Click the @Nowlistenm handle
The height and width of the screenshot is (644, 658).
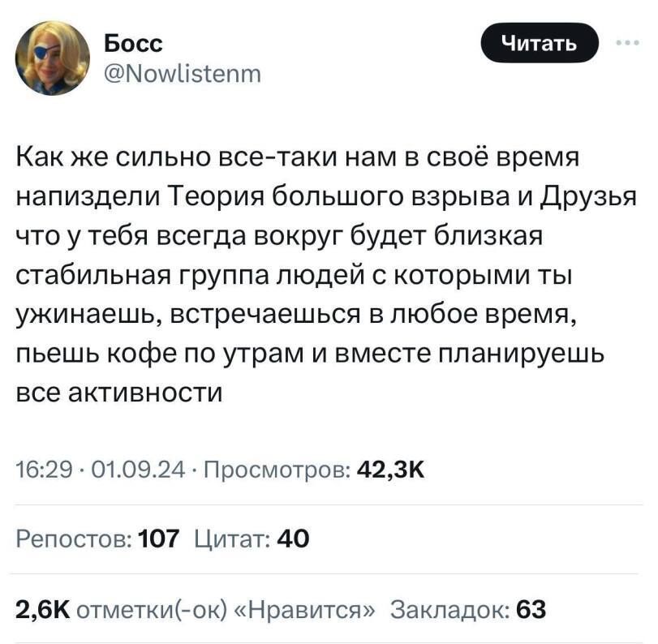pos(183,74)
